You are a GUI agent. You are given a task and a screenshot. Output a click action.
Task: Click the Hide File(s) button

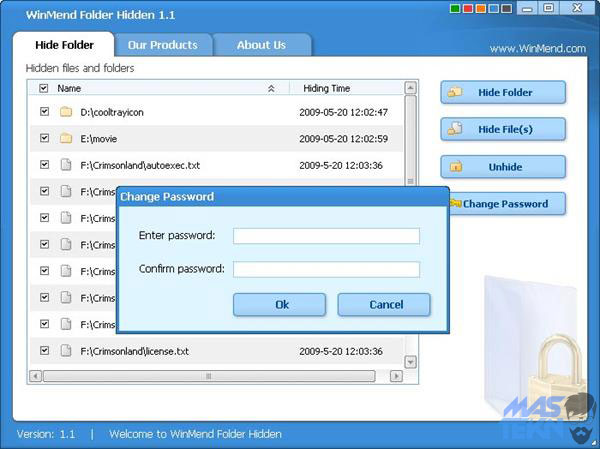tap(503, 129)
